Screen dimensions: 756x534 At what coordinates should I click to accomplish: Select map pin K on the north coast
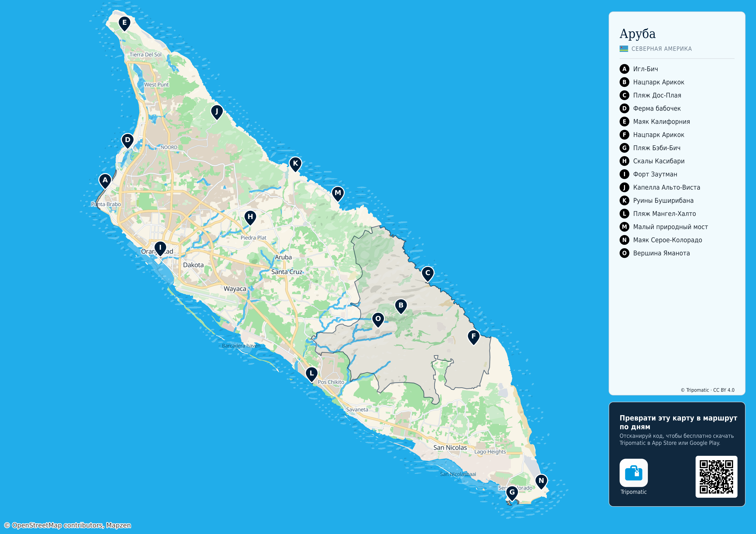pos(295,164)
